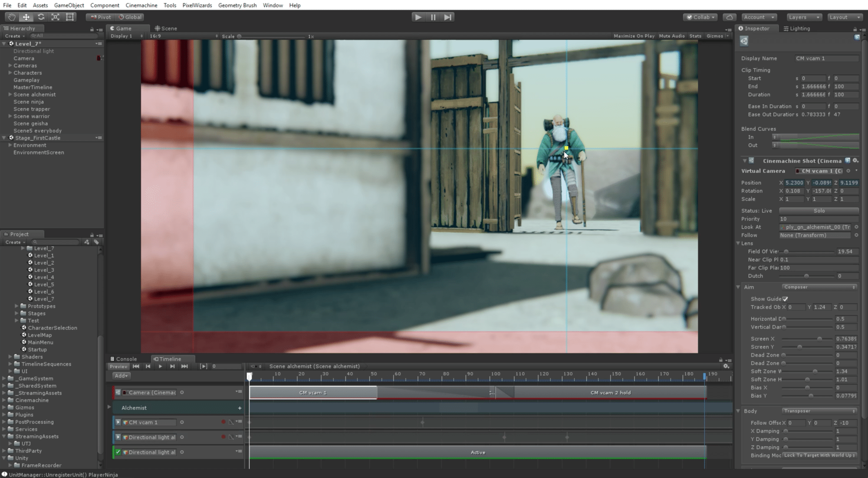Viewport: 868px width, 478px height.
Task: Select CM vcam 2 hold clip
Action: click(x=610, y=392)
